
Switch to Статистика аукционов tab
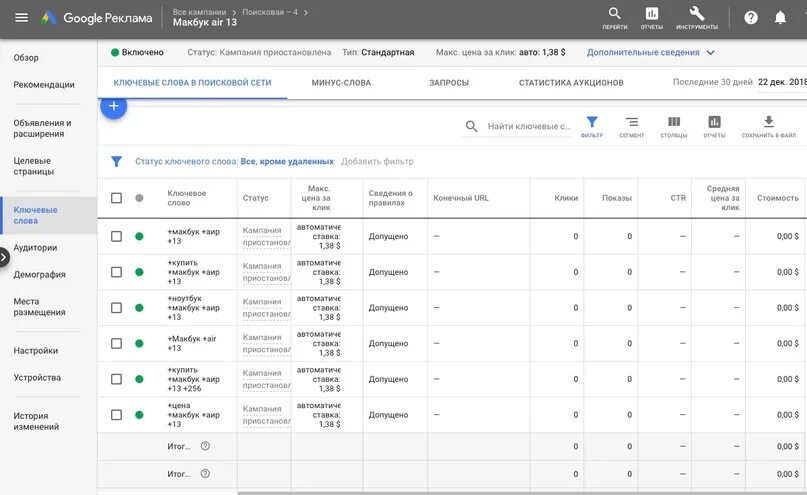571,83
